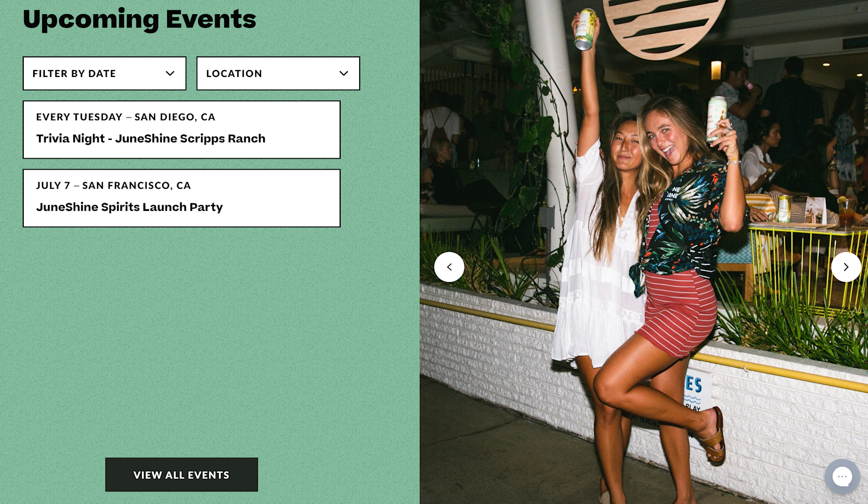868x504 pixels.
Task: Click the Location label text
Action: click(234, 73)
